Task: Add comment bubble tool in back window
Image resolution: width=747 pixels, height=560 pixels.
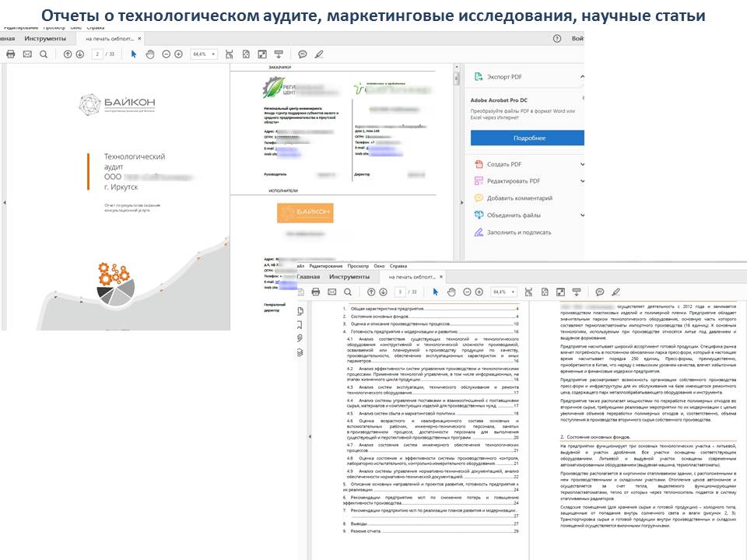Action: pyautogui.click(x=303, y=54)
